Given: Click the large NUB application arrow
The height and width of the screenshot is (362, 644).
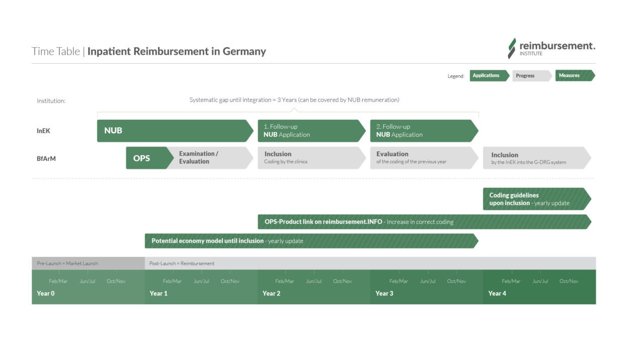Looking at the screenshot, I should click(175, 131).
